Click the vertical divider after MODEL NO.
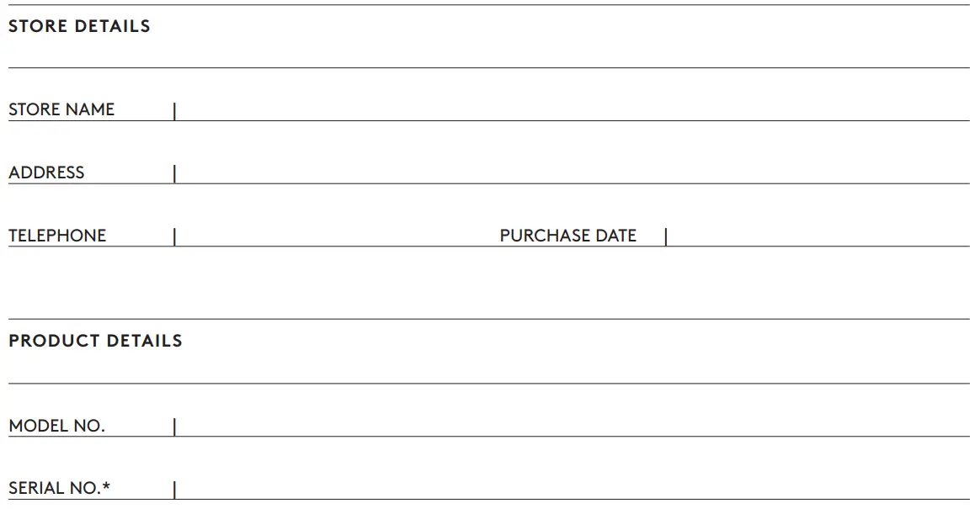This screenshot has height=509, width=980. (x=174, y=427)
